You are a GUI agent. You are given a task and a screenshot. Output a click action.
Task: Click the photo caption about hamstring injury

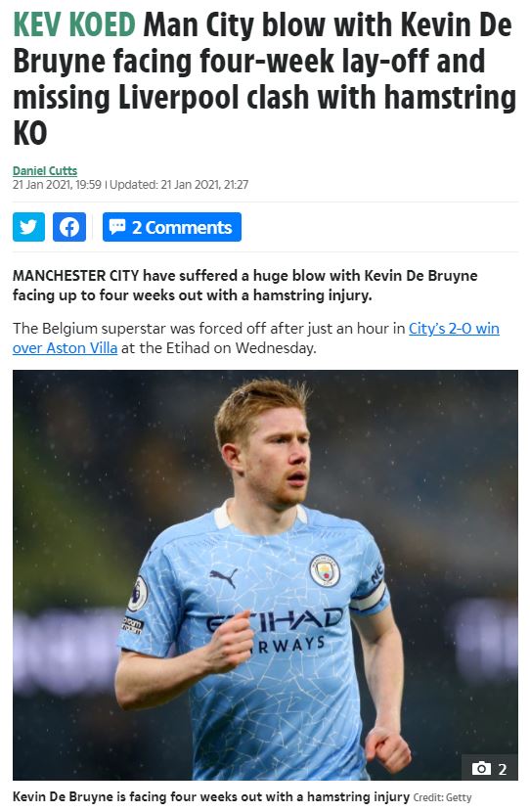pyautogui.click(x=210, y=796)
